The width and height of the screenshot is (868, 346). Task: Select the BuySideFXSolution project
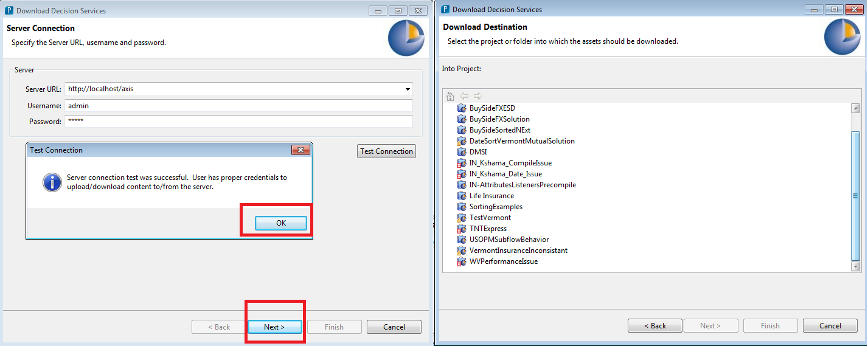499,119
